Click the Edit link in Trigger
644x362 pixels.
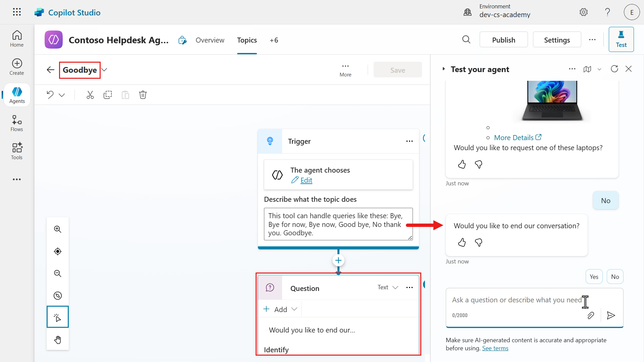coord(306,180)
